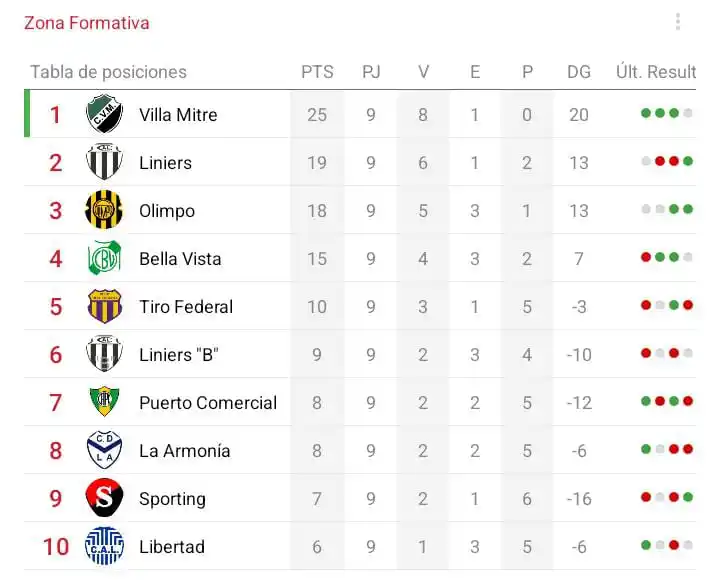Viewport: 720px width, 588px height.
Task: Click the Sporting red and black crest
Action: pos(104,498)
